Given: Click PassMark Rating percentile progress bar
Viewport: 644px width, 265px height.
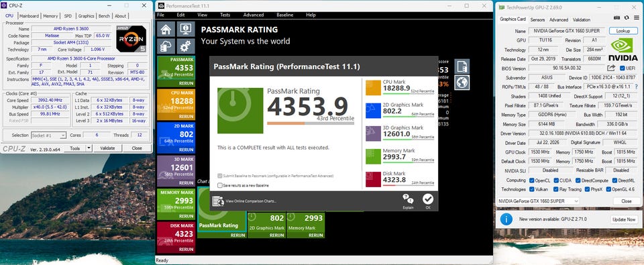Looking at the screenshot, I should click(311, 123).
